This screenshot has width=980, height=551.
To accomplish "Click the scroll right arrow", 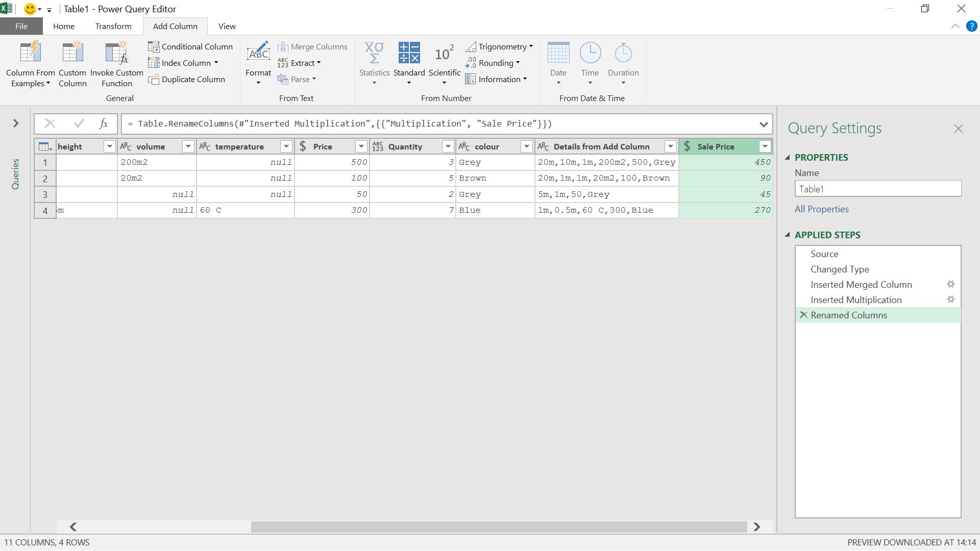I will (x=756, y=527).
